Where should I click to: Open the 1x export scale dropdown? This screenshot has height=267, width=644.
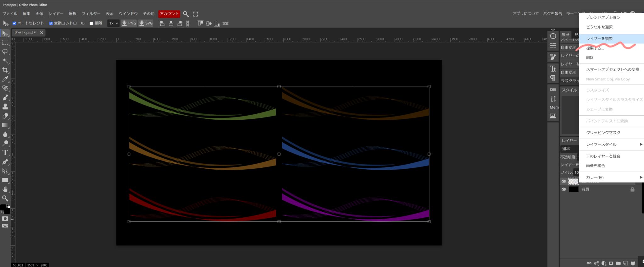[114, 23]
